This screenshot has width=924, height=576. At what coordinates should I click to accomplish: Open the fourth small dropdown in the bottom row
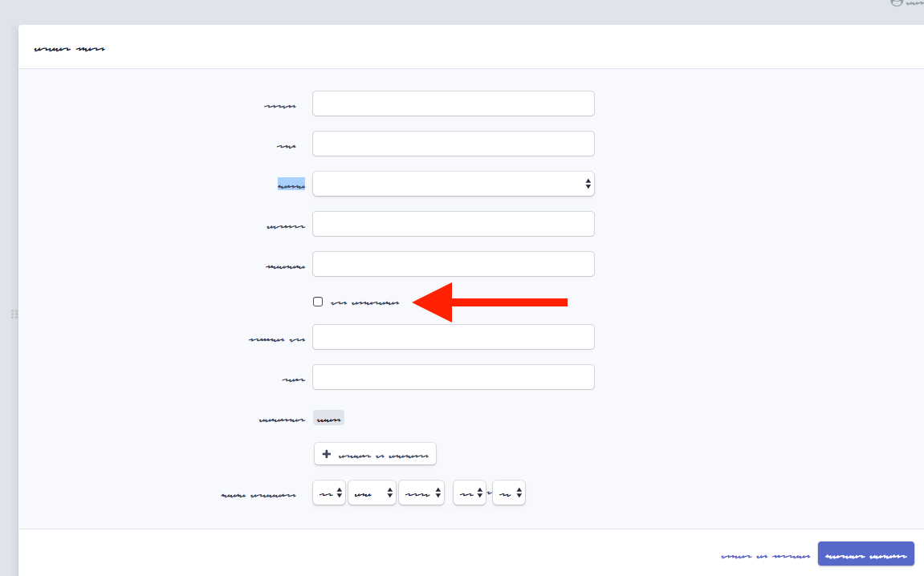click(x=469, y=493)
